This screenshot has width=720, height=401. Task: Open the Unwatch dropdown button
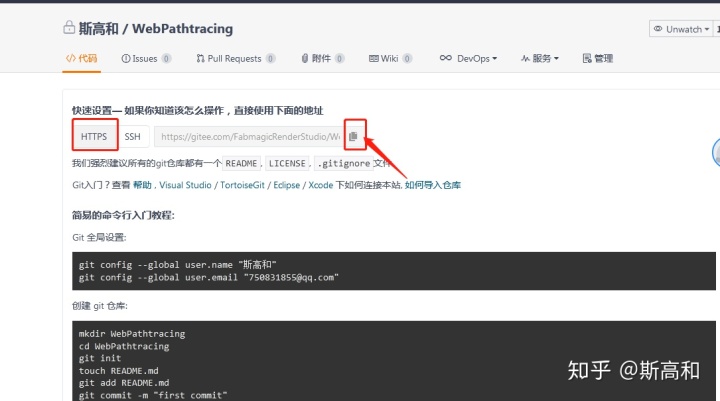pyautogui.click(x=681, y=29)
